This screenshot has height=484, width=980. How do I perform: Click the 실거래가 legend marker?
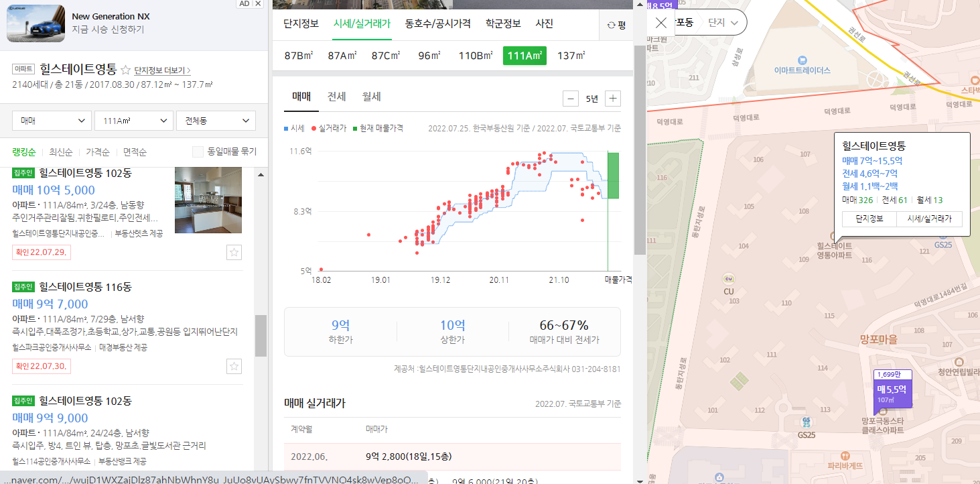[x=314, y=127]
